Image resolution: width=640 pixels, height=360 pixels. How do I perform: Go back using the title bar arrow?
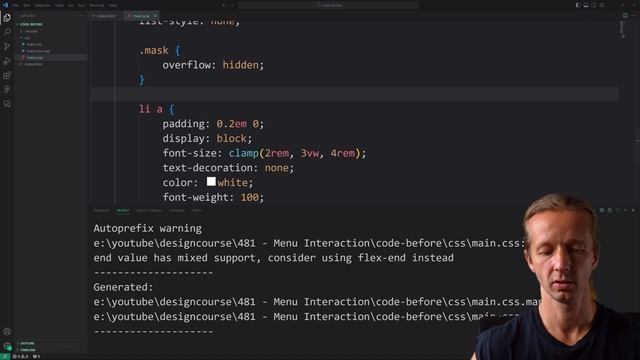pyautogui.click(x=224, y=5)
